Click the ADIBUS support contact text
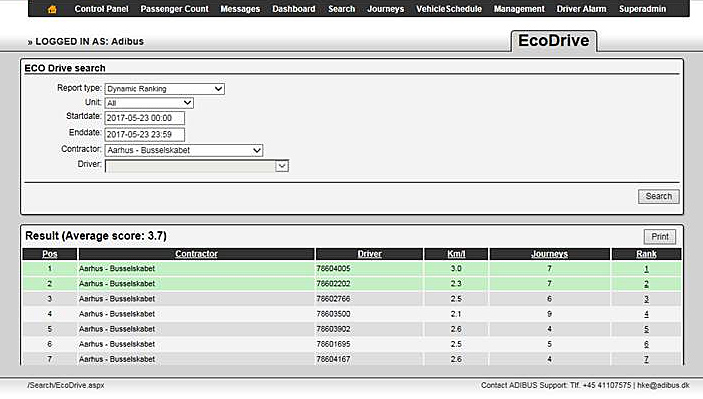This screenshot has width=703, height=399. point(585,385)
